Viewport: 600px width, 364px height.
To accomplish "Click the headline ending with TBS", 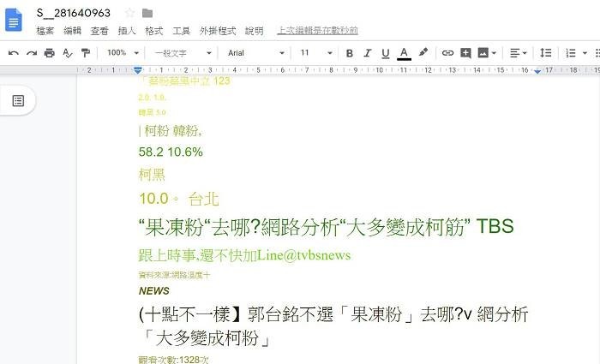I will pyautogui.click(x=326, y=227).
